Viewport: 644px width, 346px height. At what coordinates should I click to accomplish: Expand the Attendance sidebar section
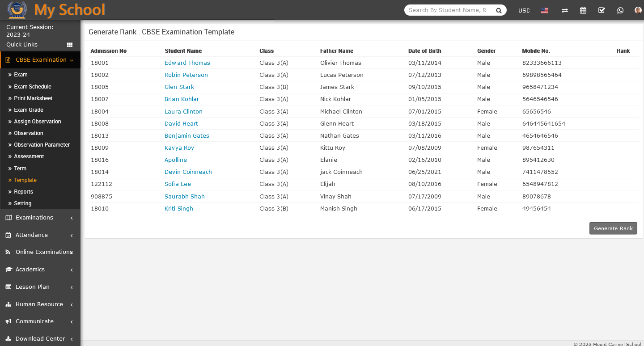click(x=40, y=235)
